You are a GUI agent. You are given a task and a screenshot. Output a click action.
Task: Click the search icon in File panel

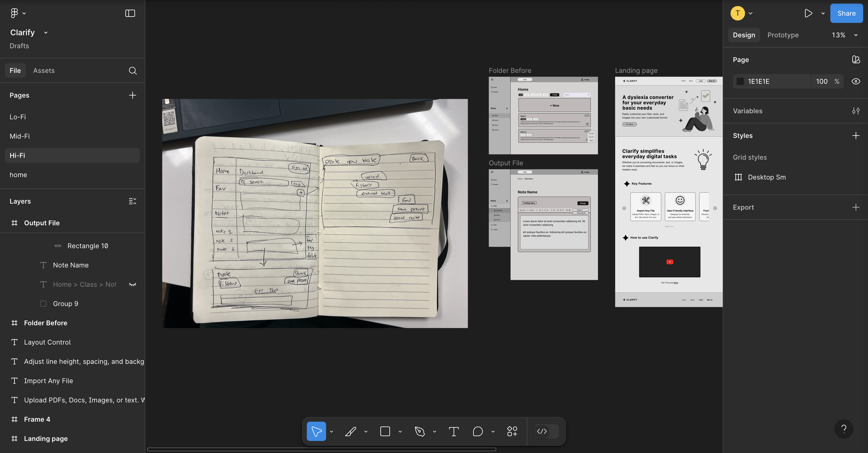pos(132,71)
